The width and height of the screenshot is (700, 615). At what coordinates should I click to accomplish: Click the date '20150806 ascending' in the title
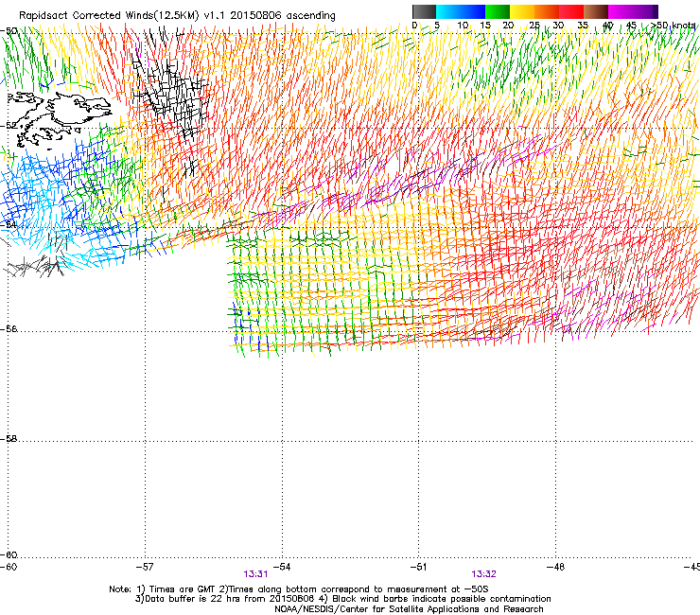(283, 16)
